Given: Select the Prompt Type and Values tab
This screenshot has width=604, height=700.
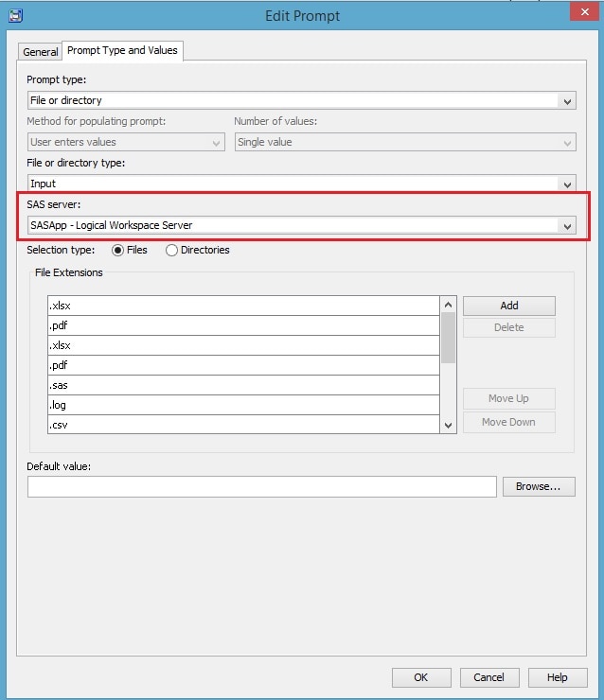Looking at the screenshot, I should click(x=122, y=50).
